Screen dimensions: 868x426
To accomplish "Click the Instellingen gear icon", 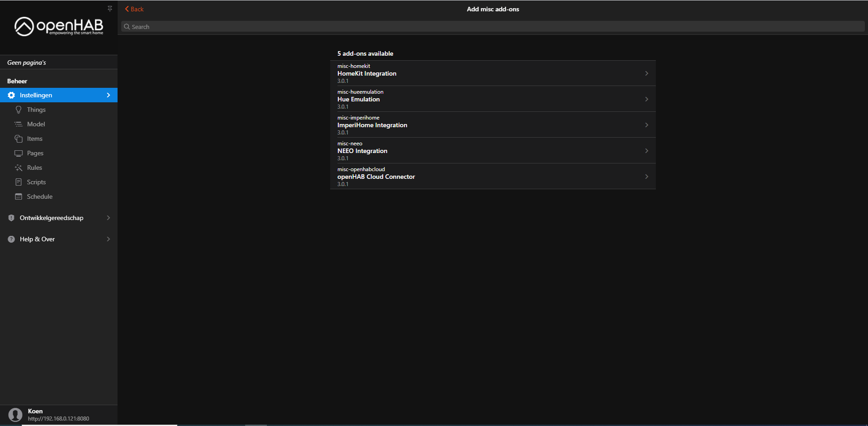I will pyautogui.click(x=11, y=95).
